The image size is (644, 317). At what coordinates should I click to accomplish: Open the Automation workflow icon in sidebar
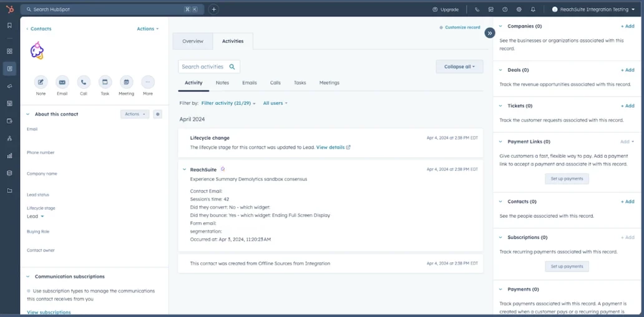coord(9,139)
